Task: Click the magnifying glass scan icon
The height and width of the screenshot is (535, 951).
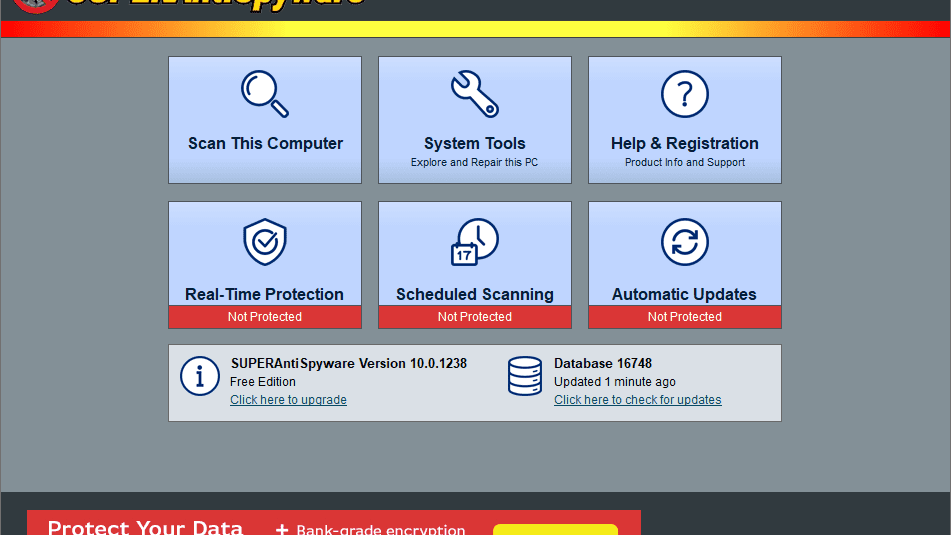Action: pos(265,94)
